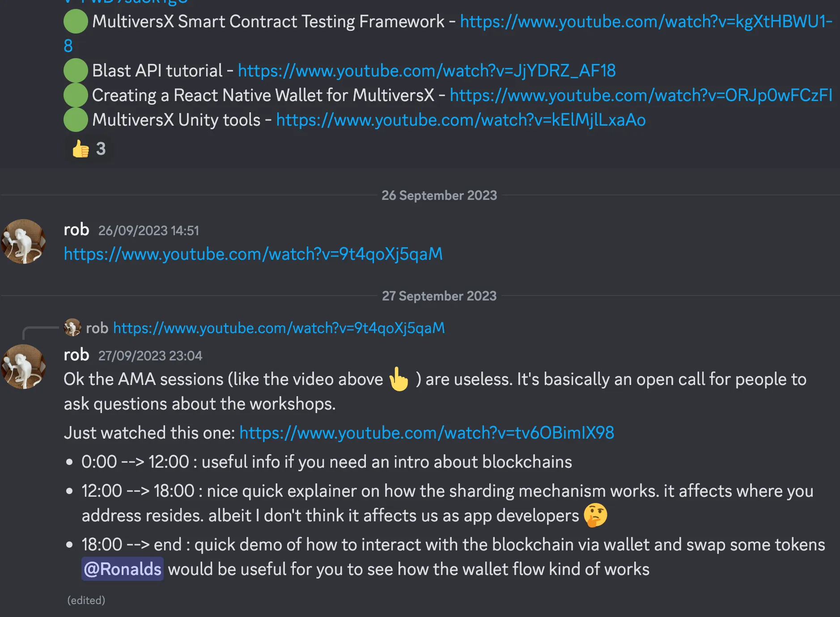Open the MultiversX Smart Contract Testing Framework link
The image size is (840, 617).
[645, 22]
